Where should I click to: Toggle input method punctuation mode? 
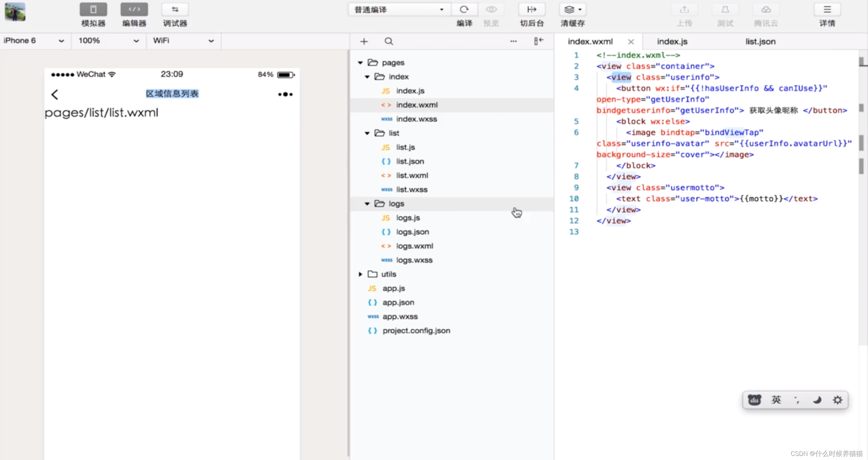(x=796, y=400)
